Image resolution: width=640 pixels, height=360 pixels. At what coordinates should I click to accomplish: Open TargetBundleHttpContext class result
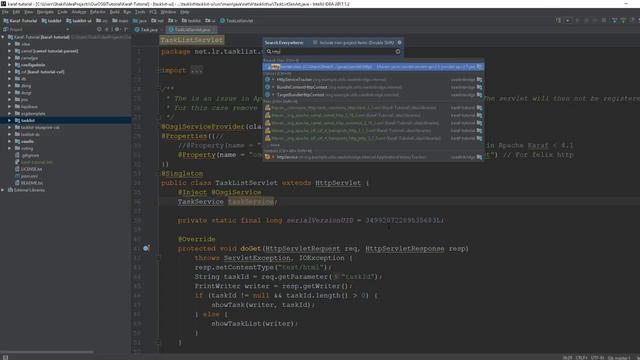(373, 95)
